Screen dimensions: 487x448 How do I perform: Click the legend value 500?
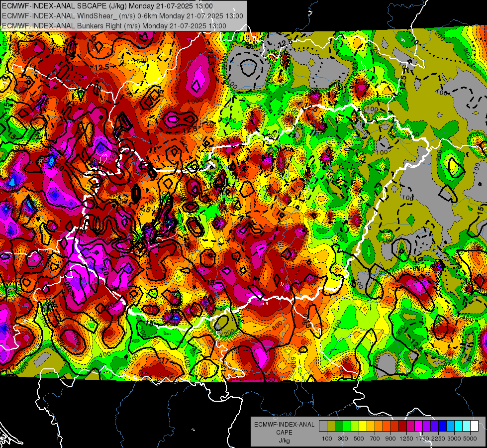(x=359, y=439)
